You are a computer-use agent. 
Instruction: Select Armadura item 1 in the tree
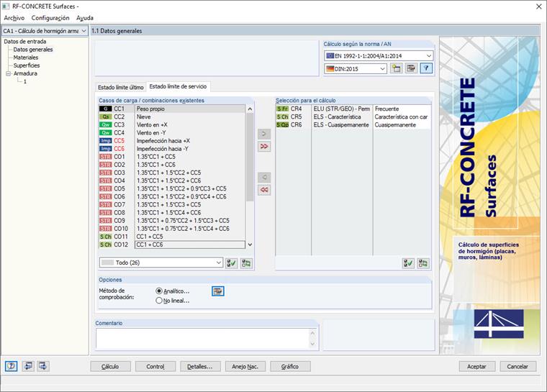pyautogui.click(x=24, y=81)
